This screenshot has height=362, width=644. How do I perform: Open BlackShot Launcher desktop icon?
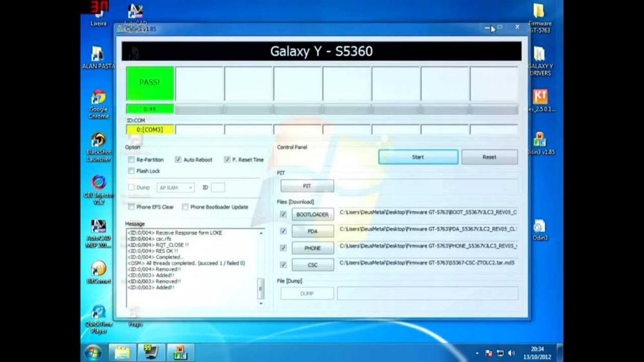tap(99, 147)
